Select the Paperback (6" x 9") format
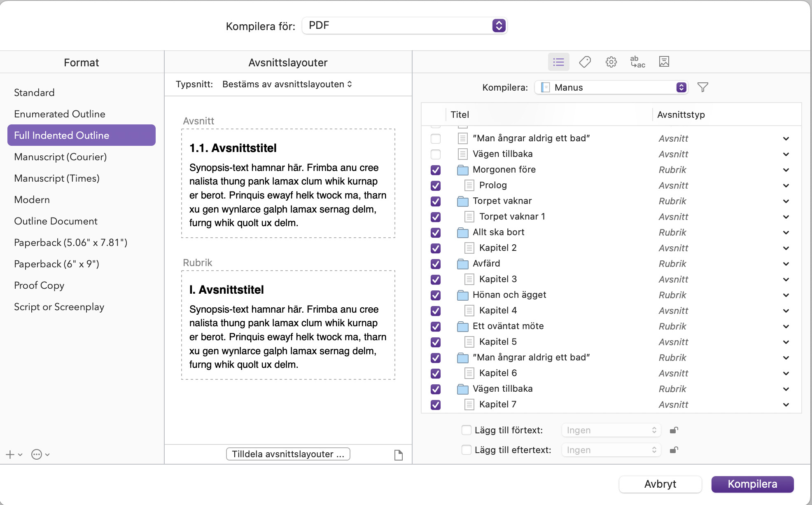Screen dimensions: 812x505 82,264
